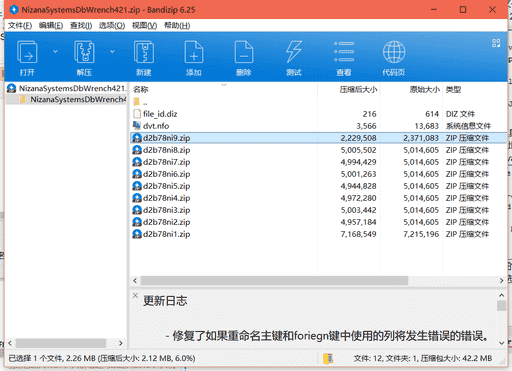Click the 5,005,502 compressed size value
Screen dimensions: 512x371
pyautogui.click(x=358, y=150)
